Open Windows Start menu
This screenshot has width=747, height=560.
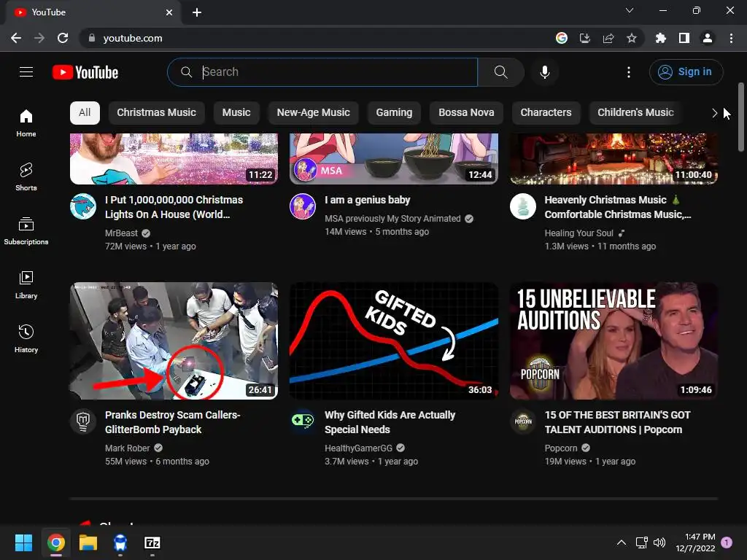click(23, 542)
